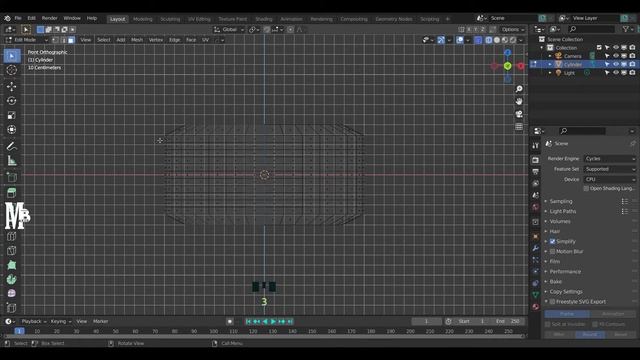Choose the Move tool
The height and width of the screenshot is (360, 640).
(x=12, y=87)
